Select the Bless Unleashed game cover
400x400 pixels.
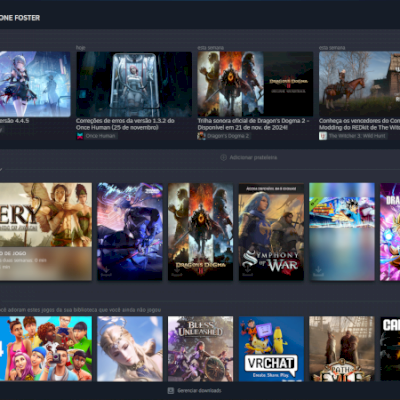(200, 349)
